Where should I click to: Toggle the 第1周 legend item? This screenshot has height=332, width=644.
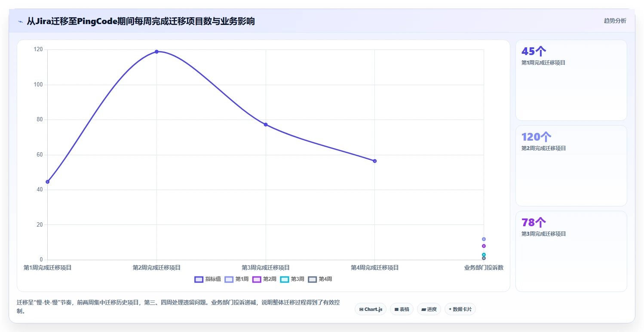click(x=237, y=279)
